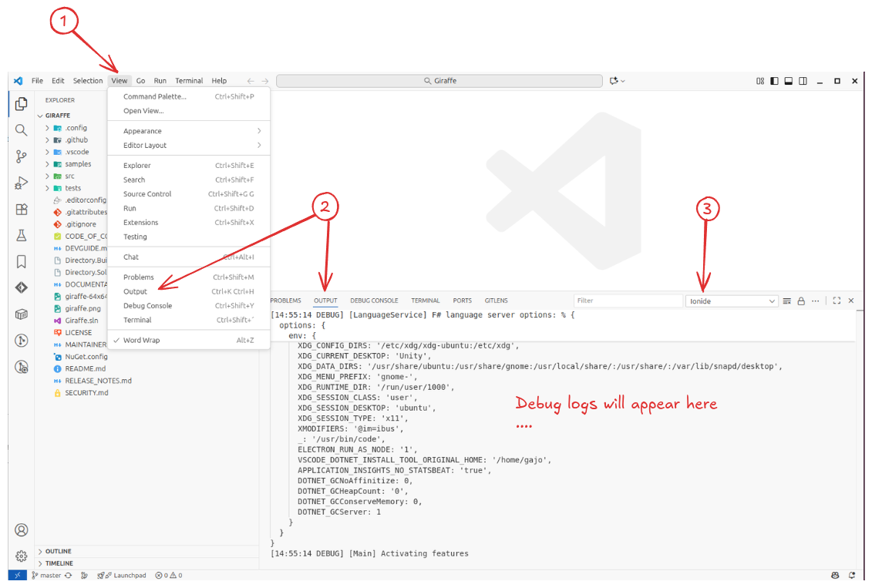
Task: Open the Manage gear icon
Action: click(x=22, y=556)
